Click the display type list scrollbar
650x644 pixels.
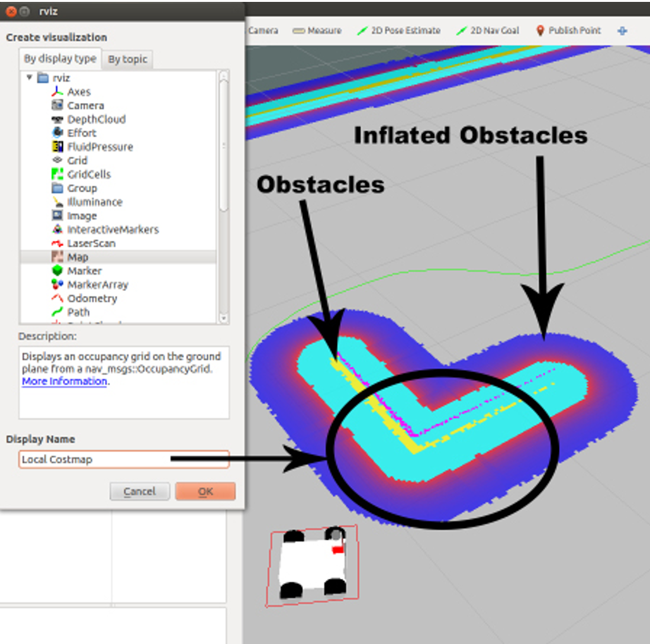click(223, 146)
